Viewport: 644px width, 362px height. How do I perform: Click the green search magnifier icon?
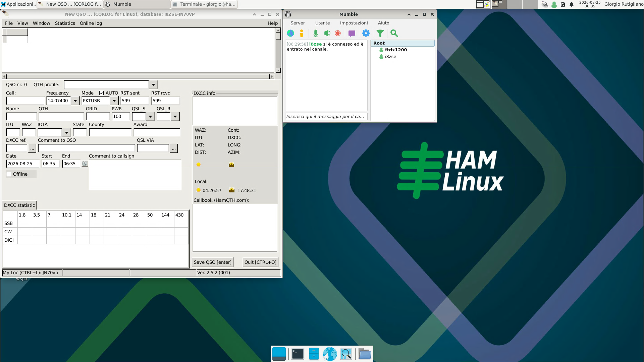tap(394, 33)
